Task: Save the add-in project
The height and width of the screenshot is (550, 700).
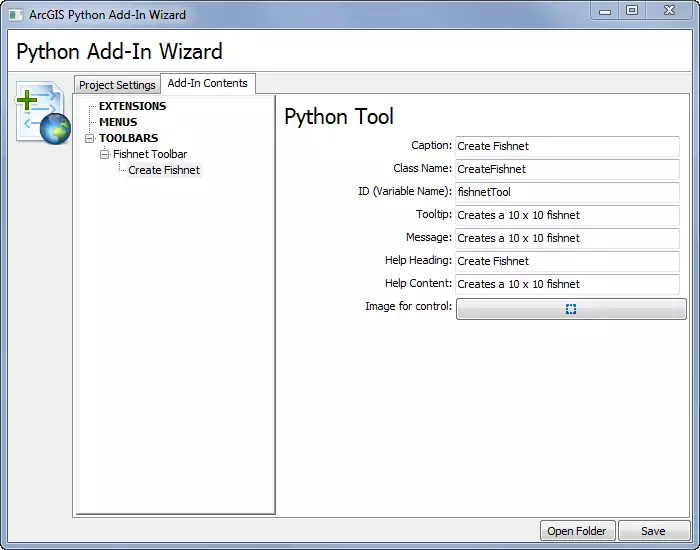Action: click(653, 531)
